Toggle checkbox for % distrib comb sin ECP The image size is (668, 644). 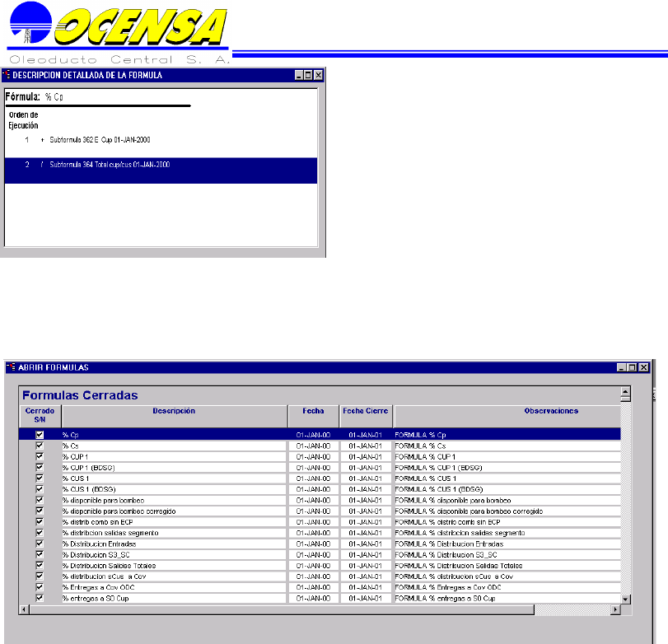click(x=40, y=522)
